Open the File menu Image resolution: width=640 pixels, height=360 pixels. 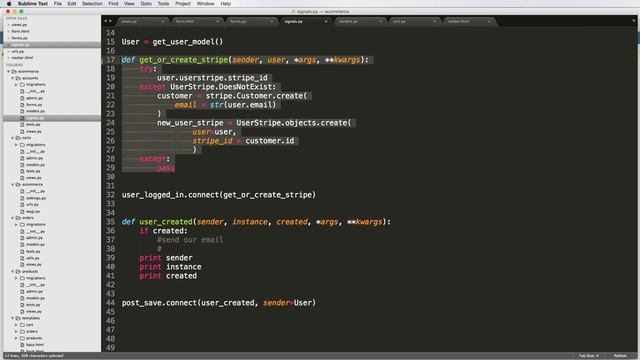coord(58,4)
